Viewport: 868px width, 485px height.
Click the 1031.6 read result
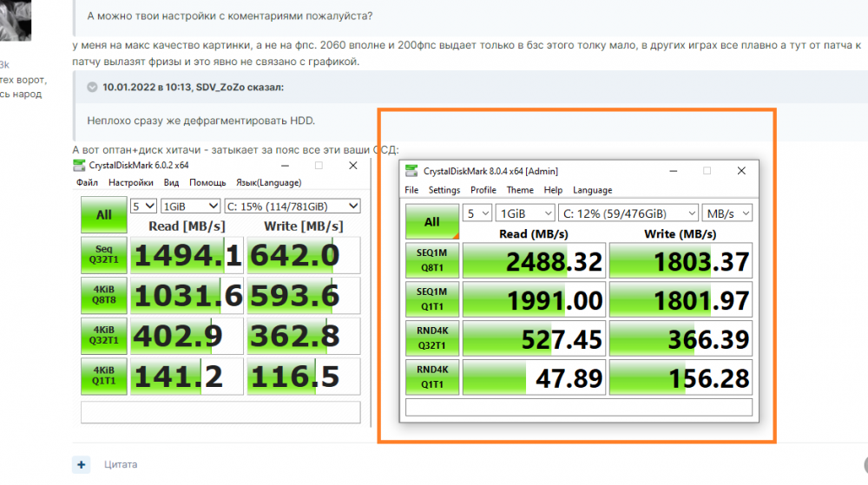pos(187,295)
